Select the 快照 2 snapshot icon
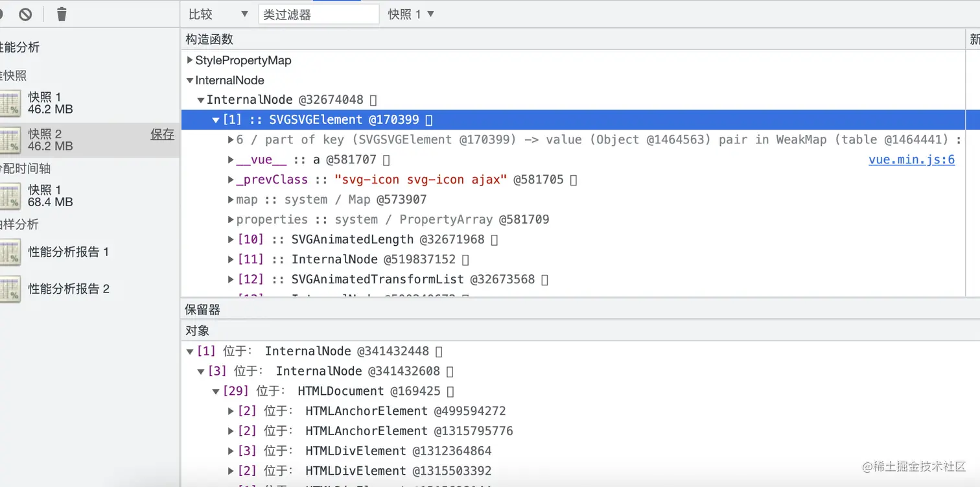 point(10,140)
